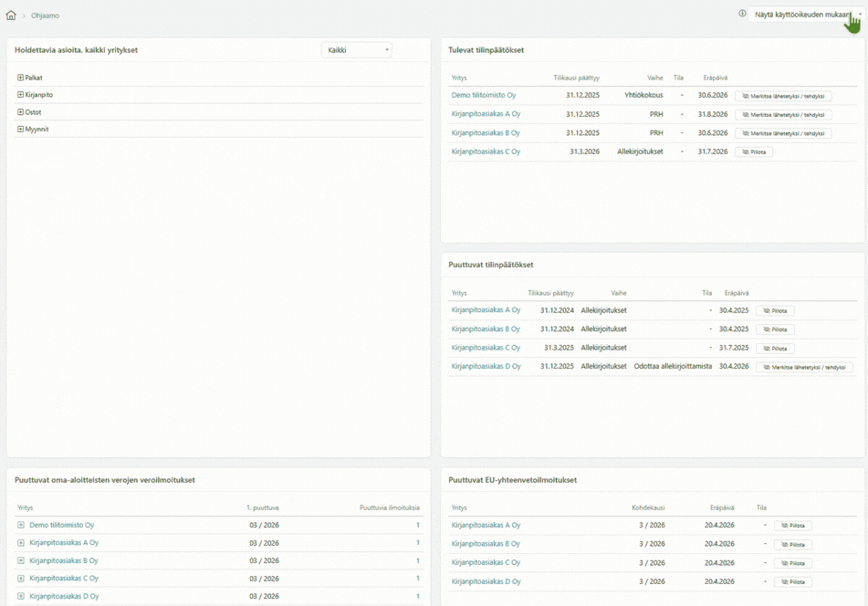Open Demo tilitoimisto Oy link in upcoming statements
Viewport: 868px width, 606px height.
[x=483, y=95]
